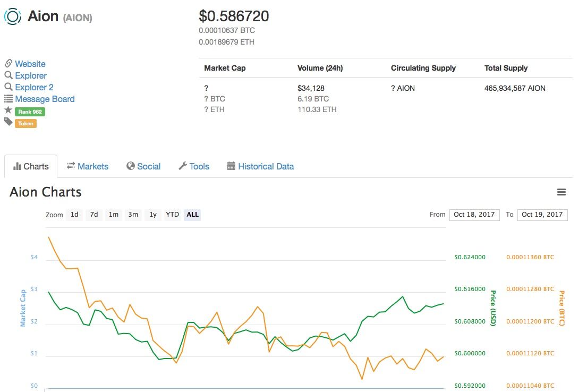Click the From date field Oct 18, 2017

coord(474,215)
